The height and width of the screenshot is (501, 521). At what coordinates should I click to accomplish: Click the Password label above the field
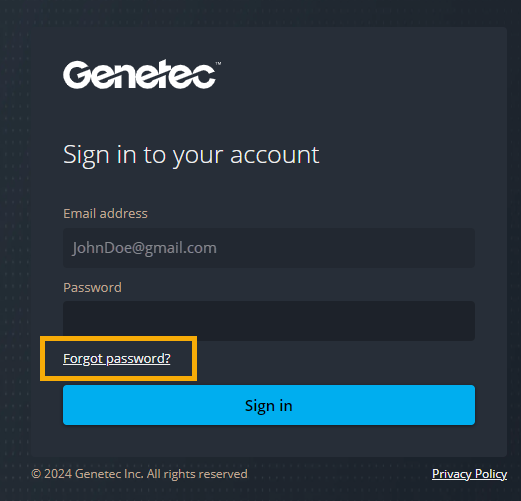92,288
